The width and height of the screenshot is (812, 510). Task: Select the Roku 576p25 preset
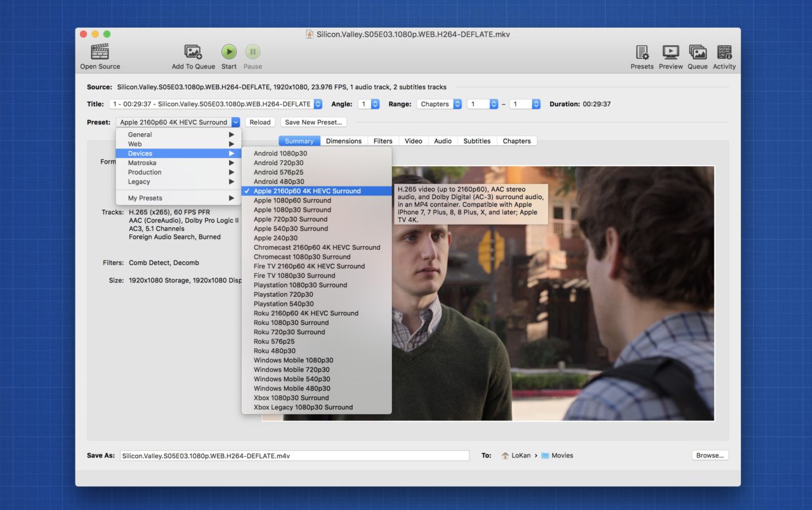[317, 341]
